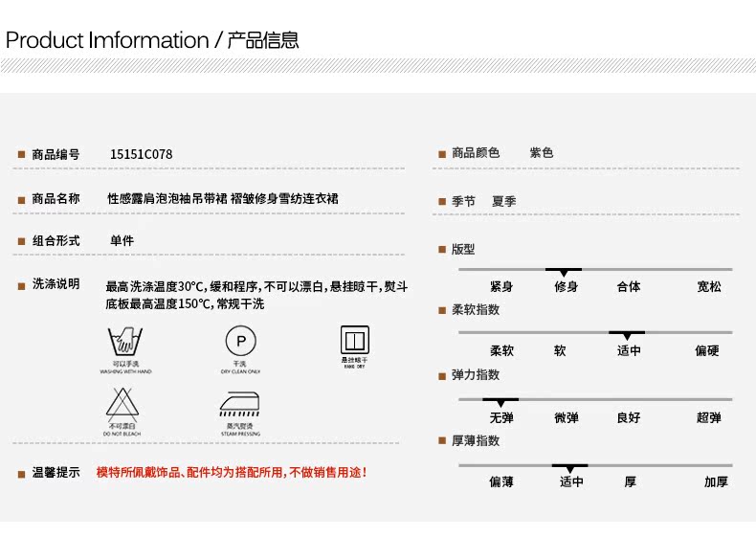Click the 柔软 softness label

click(501, 350)
